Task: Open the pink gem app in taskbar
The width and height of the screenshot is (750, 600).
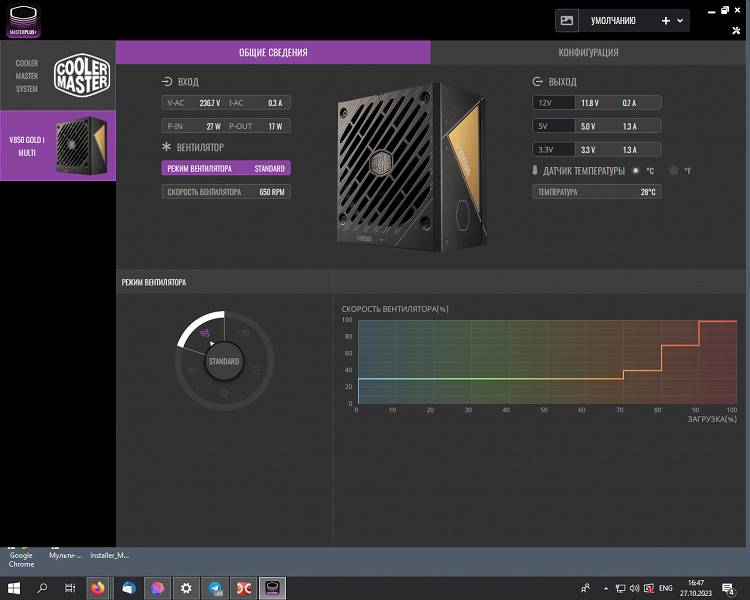Action: 157,588
